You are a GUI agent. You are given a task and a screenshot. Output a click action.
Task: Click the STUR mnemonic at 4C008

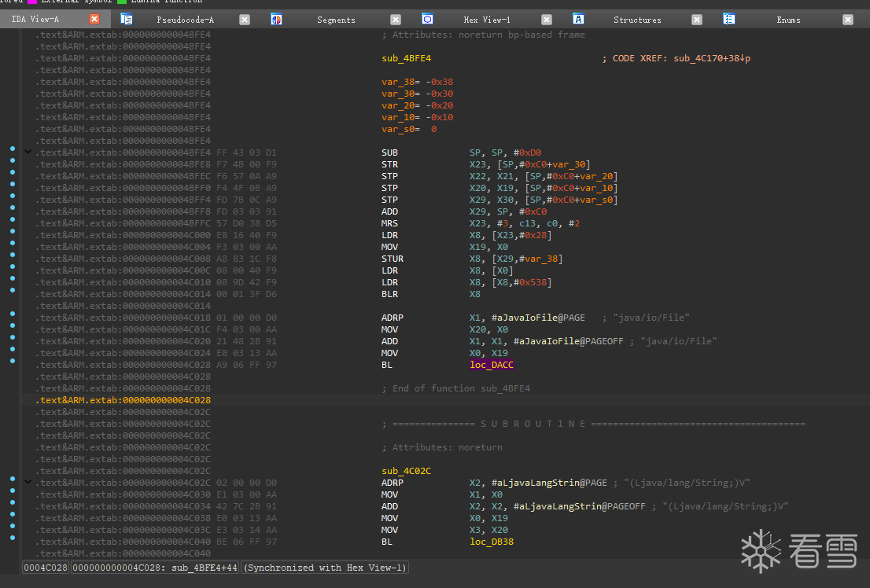point(393,259)
